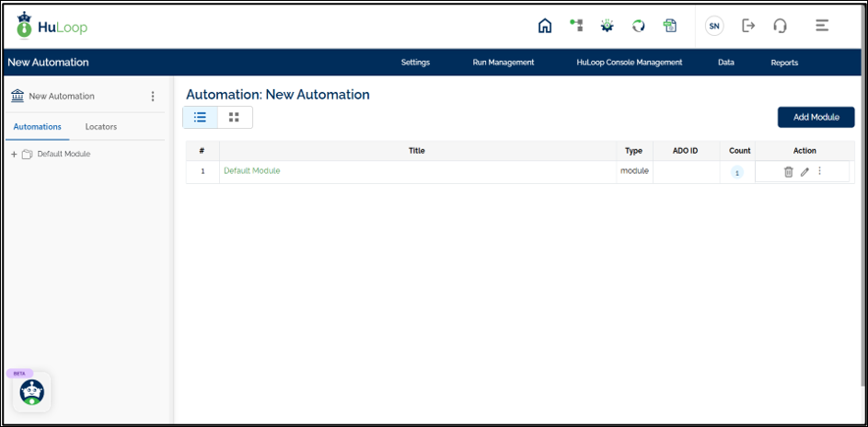Delete Default Module using the trash icon
The image size is (868, 427).
coord(788,171)
